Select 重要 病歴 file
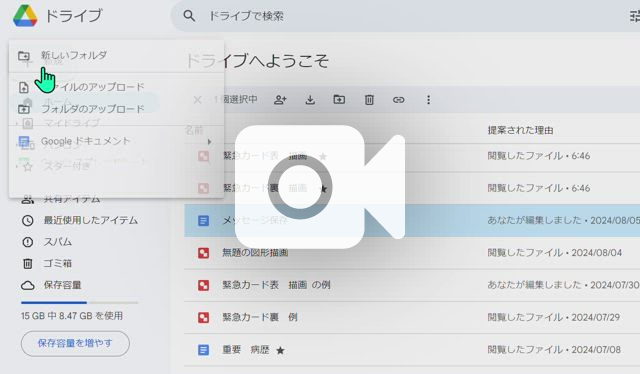This screenshot has height=374, width=640. pyautogui.click(x=246, y=350)
